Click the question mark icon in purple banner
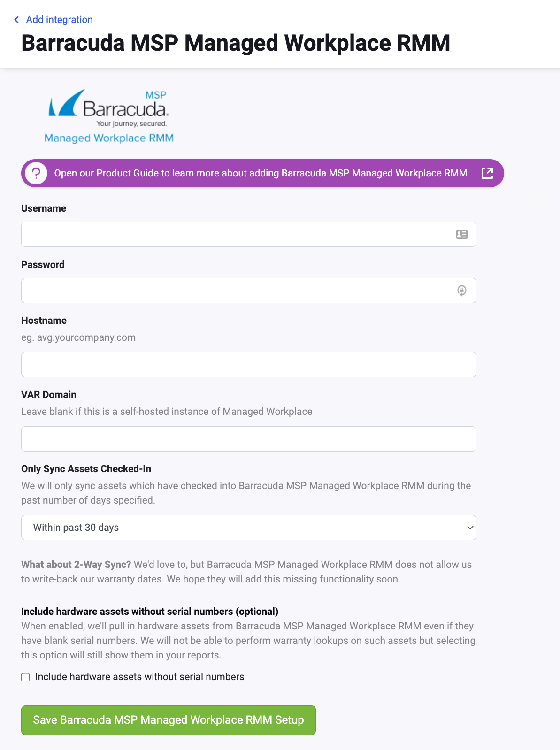 coord(37,173)
